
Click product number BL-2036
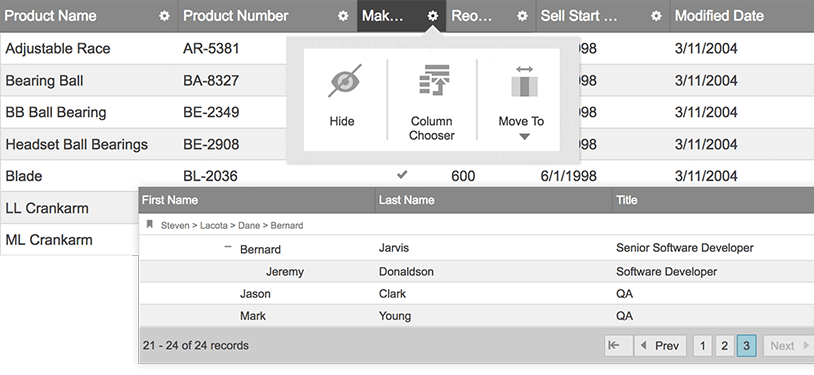pyautogui.click(x=210, y=176)
